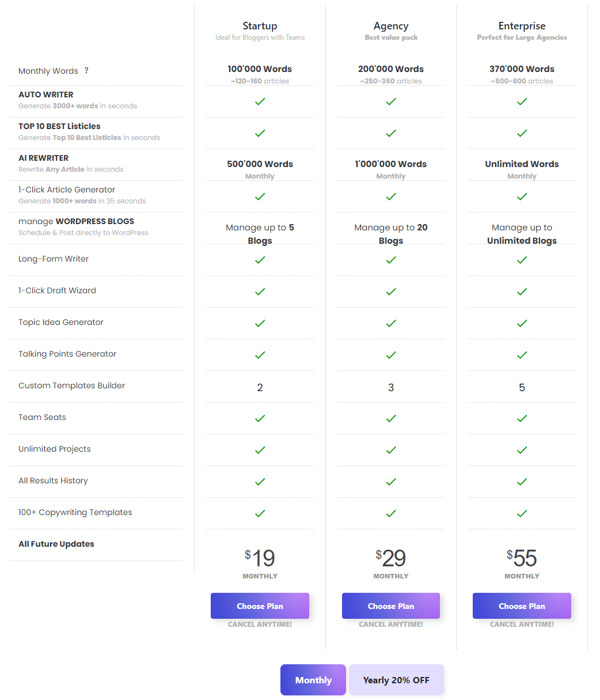Click the Agency Topic Idea Generator checkmark
The height and width of the screenshot is (700, 600).
coord(391,323)
